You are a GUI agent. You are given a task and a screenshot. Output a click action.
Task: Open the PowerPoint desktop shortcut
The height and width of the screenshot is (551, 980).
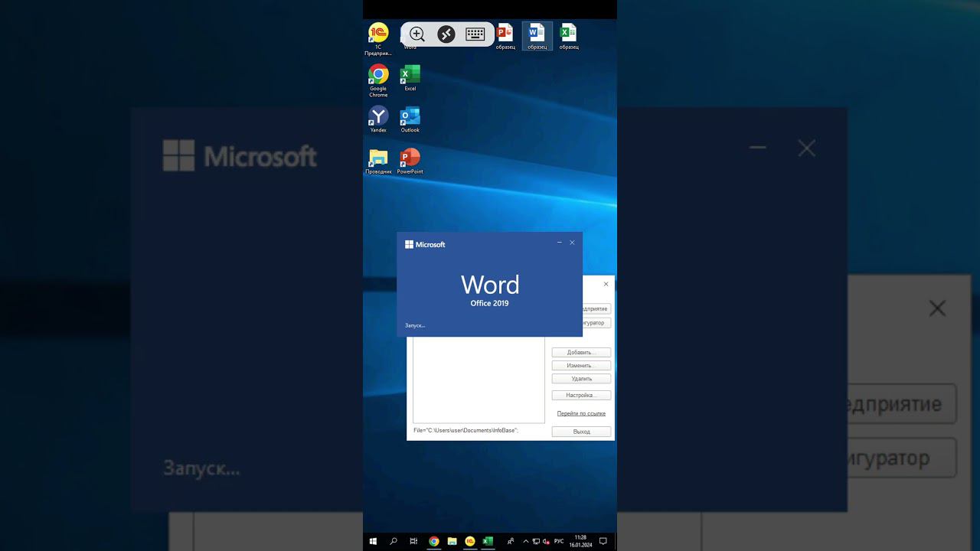pos(410,161)
